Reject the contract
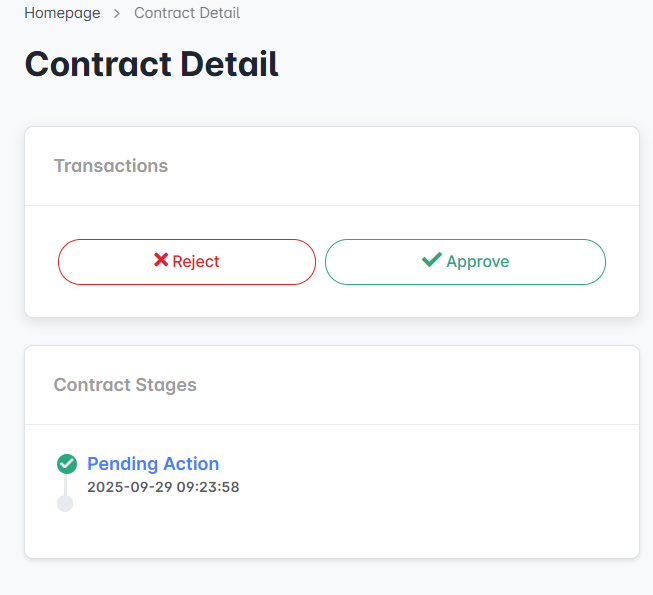This screenshot has height=595, width=653. coord(187,262)
